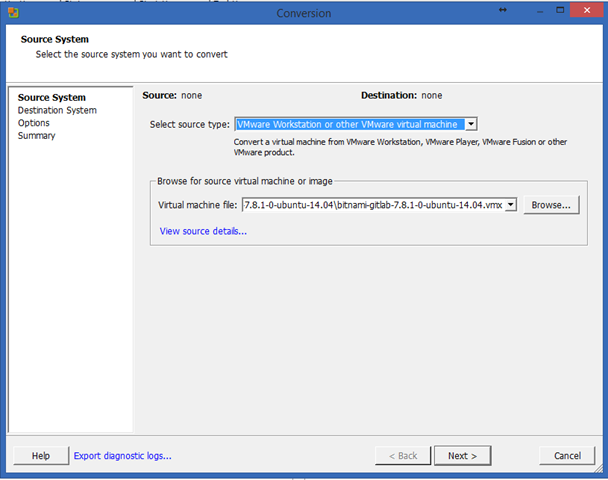The width and height of the screenshot is (608, 480).
Task: Click the double-arrow icon in the title bar
Action: [503, 10]
